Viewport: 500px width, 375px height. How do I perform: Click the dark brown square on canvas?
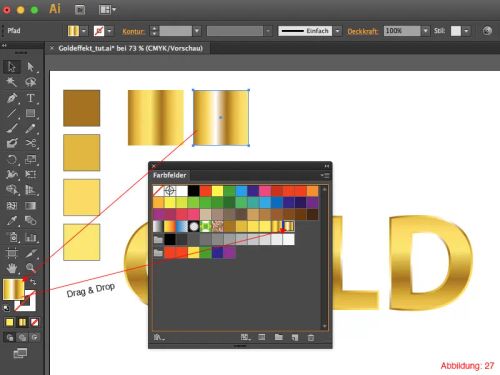pyautogui.click(x=82, y=108)
